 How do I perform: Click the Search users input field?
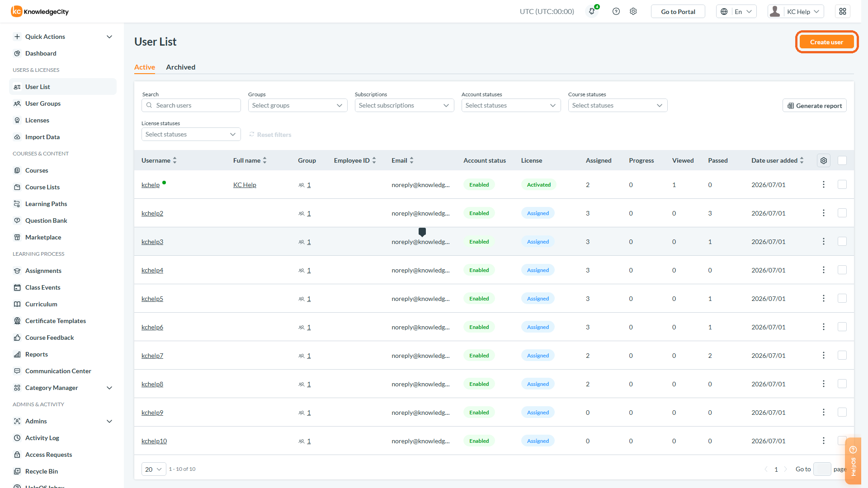pos(191,105)
